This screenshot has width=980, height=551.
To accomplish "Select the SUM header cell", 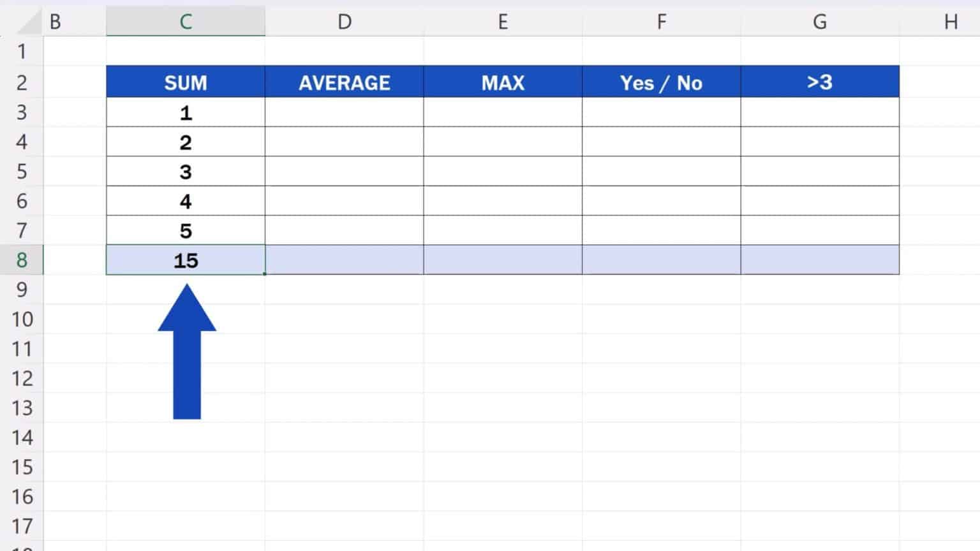I will pos(185,82).
